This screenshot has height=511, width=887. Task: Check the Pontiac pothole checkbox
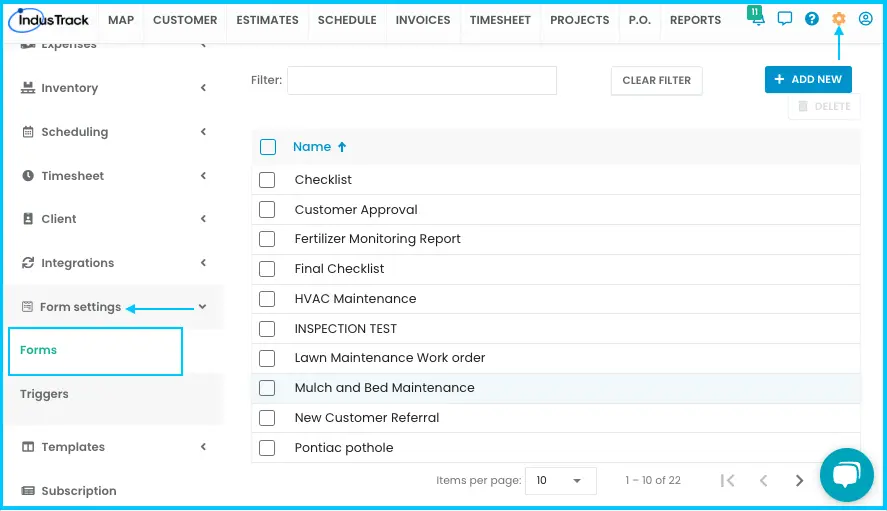267,448
